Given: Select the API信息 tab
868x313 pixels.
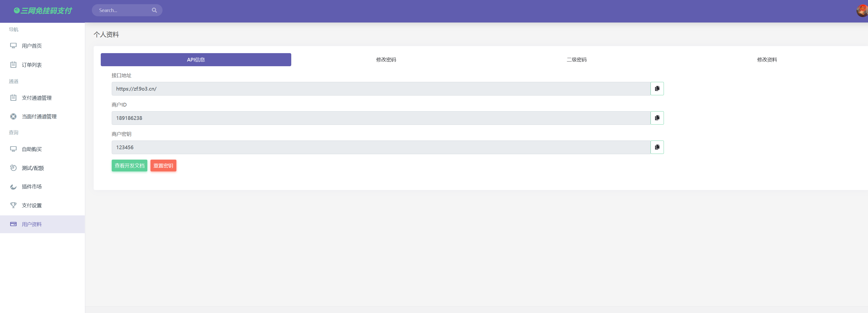Looking at the screenshot, I should coord(196,60).
